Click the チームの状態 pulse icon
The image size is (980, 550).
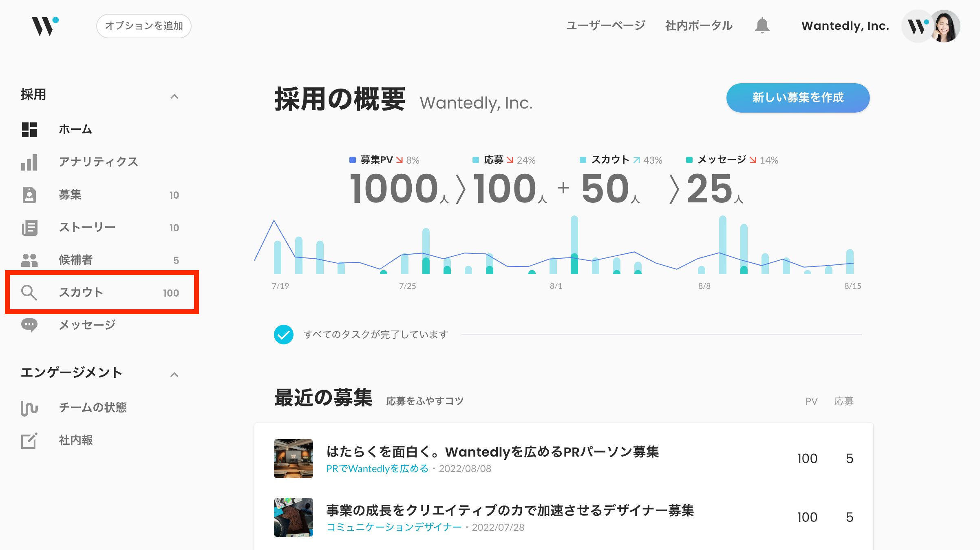tap(29, 408)
